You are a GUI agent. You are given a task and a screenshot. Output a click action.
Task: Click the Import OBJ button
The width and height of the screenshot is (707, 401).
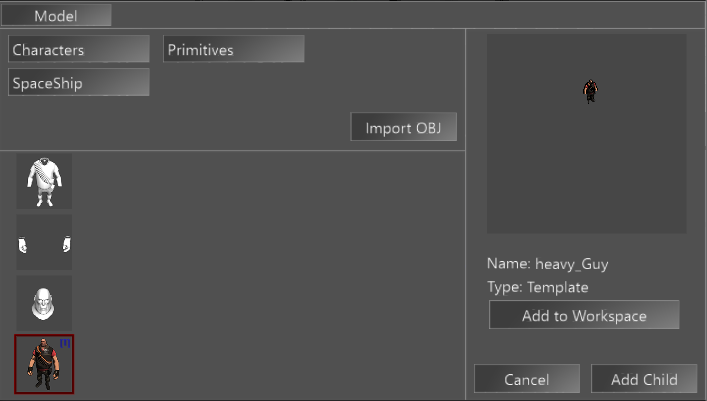click(404, 127)
